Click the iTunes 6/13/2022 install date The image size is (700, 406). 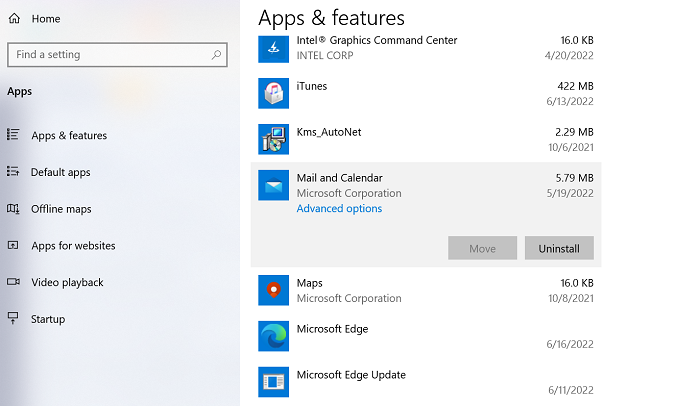[x=570, y=101]
